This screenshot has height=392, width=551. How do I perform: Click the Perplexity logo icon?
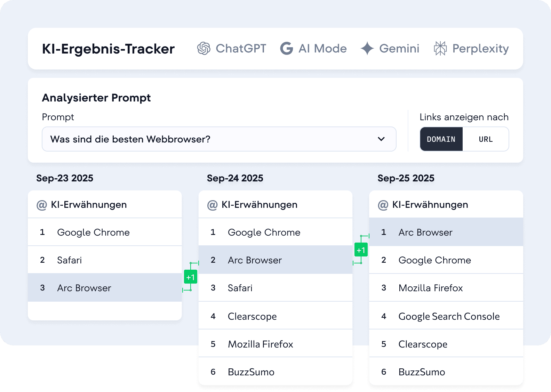pyautogui.click(x=440, y=49)
